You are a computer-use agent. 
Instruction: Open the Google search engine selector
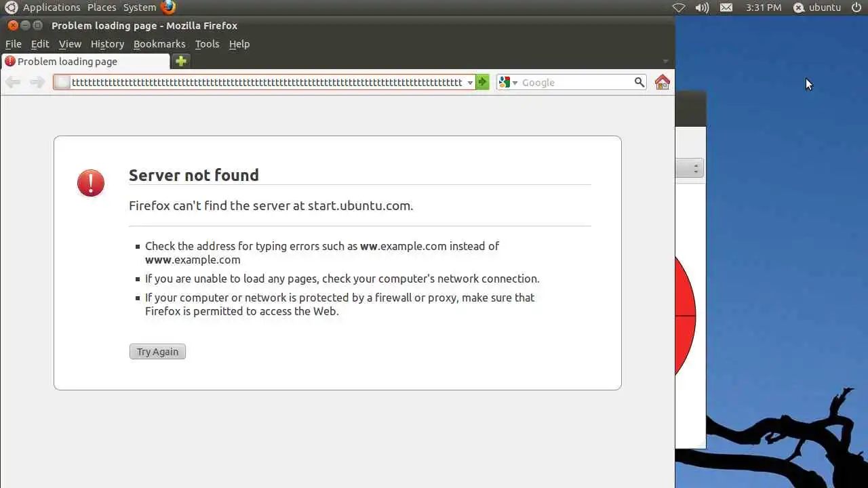[x=508, y=83]
